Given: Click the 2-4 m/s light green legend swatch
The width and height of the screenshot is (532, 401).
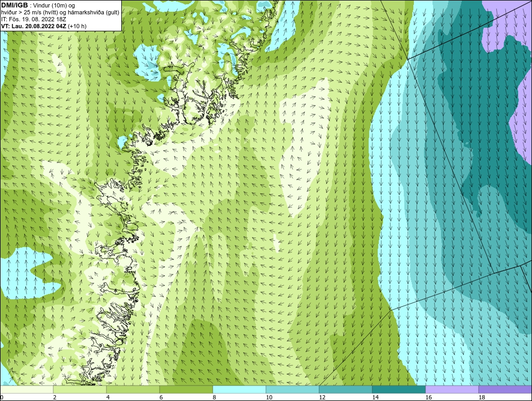Looking at the screenshot, I should [80, 389].
